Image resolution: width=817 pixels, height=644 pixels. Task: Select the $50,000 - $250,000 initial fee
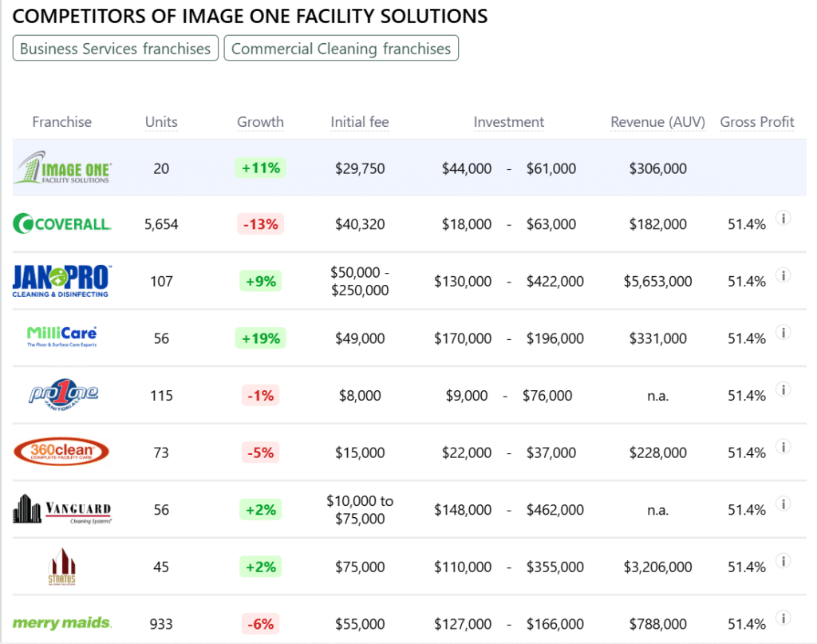click(360, 281)
